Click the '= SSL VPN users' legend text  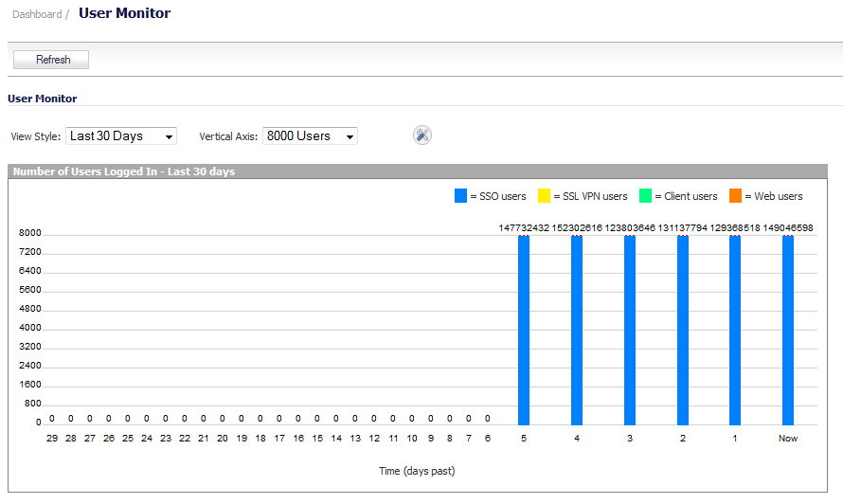pyautogui.click(x=590, y=196)
